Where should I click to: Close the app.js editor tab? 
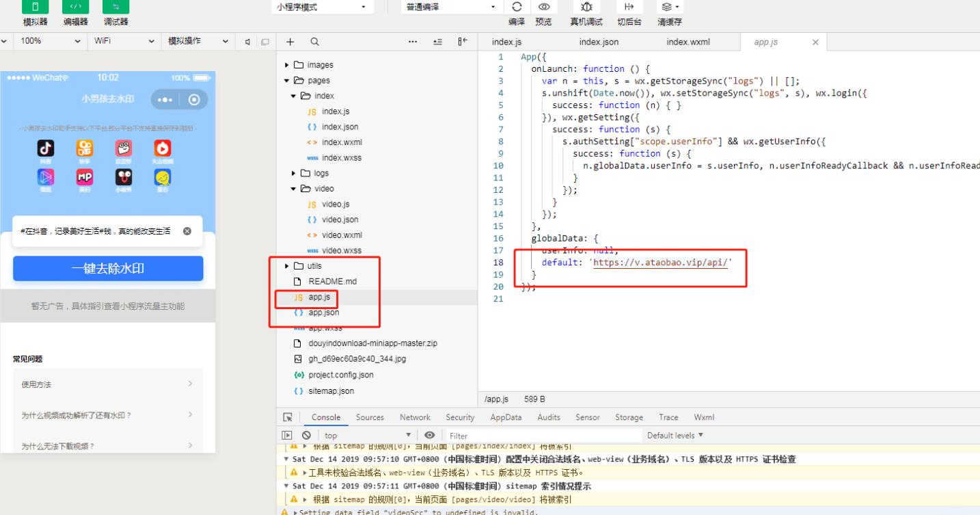click(x=815, y=42)
